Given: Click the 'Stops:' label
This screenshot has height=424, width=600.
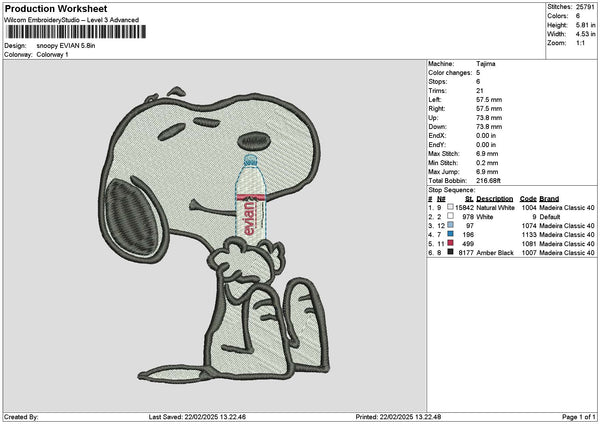Looking at the screenshot, I should pos(438,82).
